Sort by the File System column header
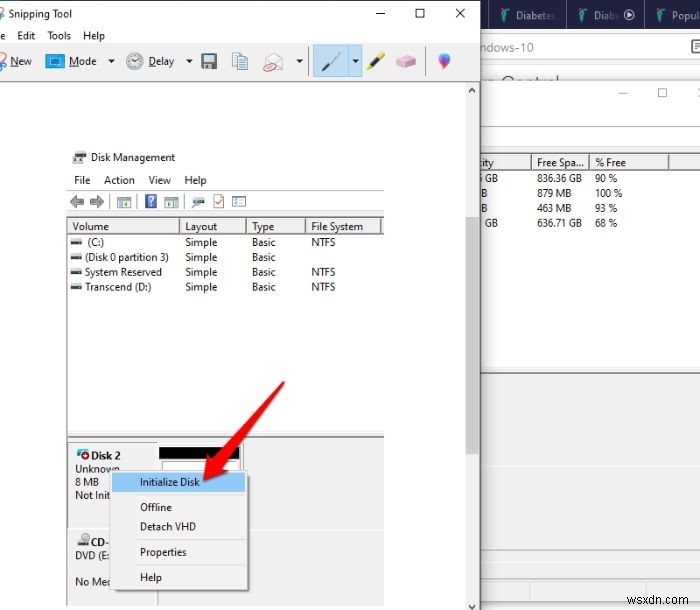The image size is (700, 610). point(343,226)
